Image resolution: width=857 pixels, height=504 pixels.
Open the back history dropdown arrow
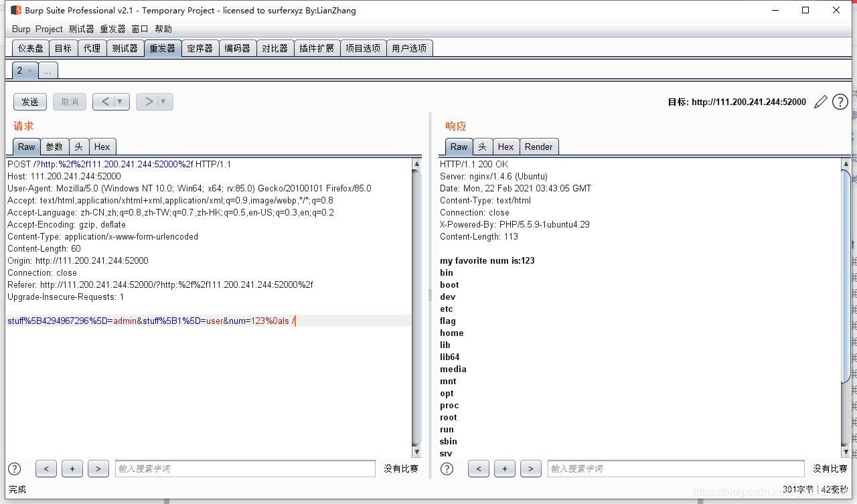[121, 102]
